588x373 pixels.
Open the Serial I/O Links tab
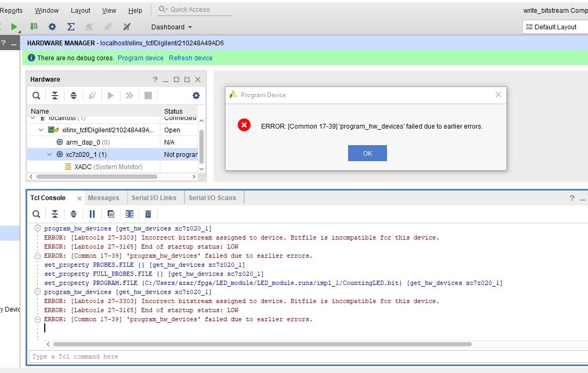pyautogui.click(x=154, y=198)
